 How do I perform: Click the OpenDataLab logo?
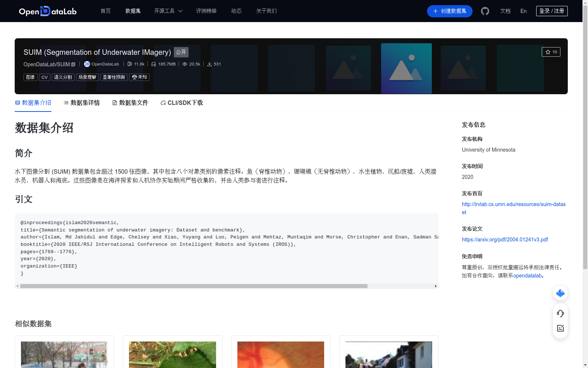(x=48, y=11)
